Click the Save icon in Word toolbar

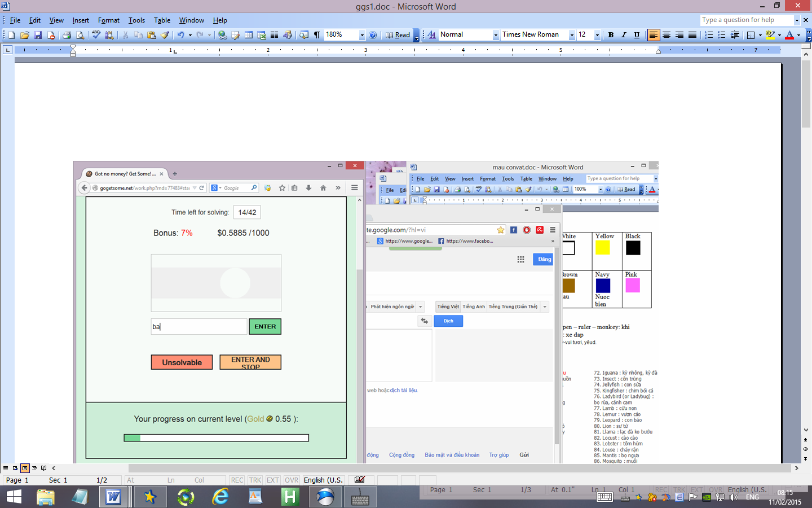tap(38, 35)
